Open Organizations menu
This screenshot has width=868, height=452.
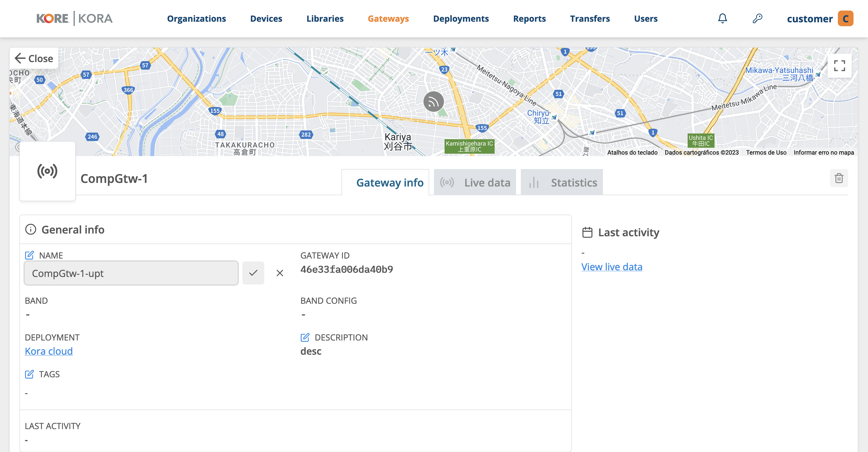(196, 18)
